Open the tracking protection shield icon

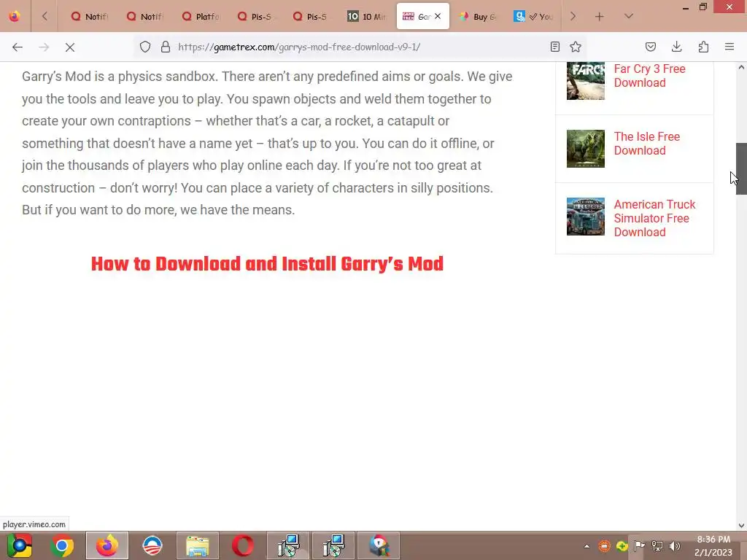pos(145,47)
